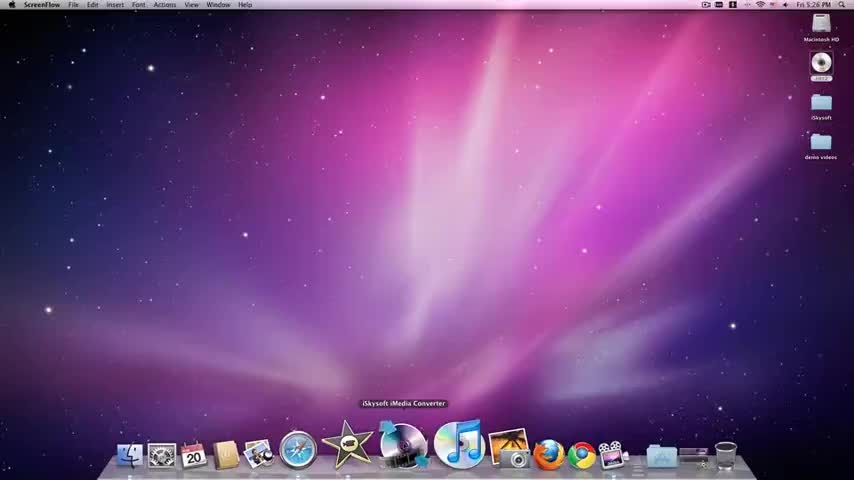Open Firefox browser from the Dock
Image resolution: width=854 pixels, height=480 pixels.
pyautogui.click(x=548, y=454)
